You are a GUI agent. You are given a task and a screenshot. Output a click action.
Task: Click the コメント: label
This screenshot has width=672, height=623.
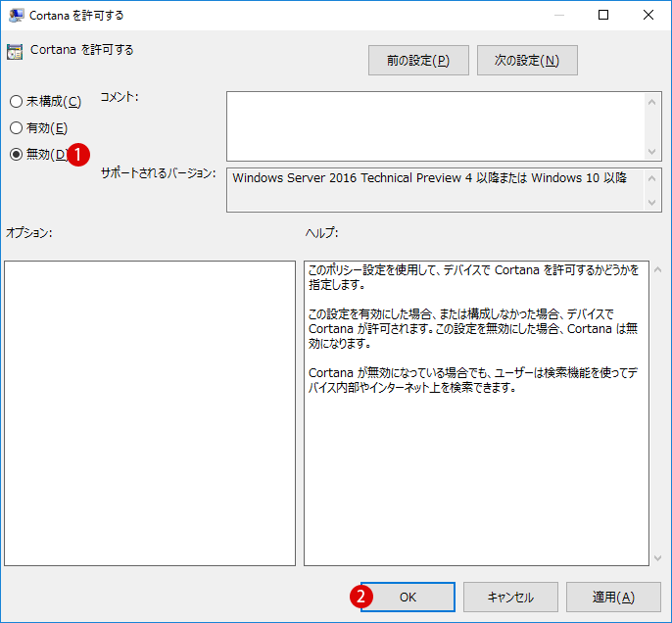point(120,97)
